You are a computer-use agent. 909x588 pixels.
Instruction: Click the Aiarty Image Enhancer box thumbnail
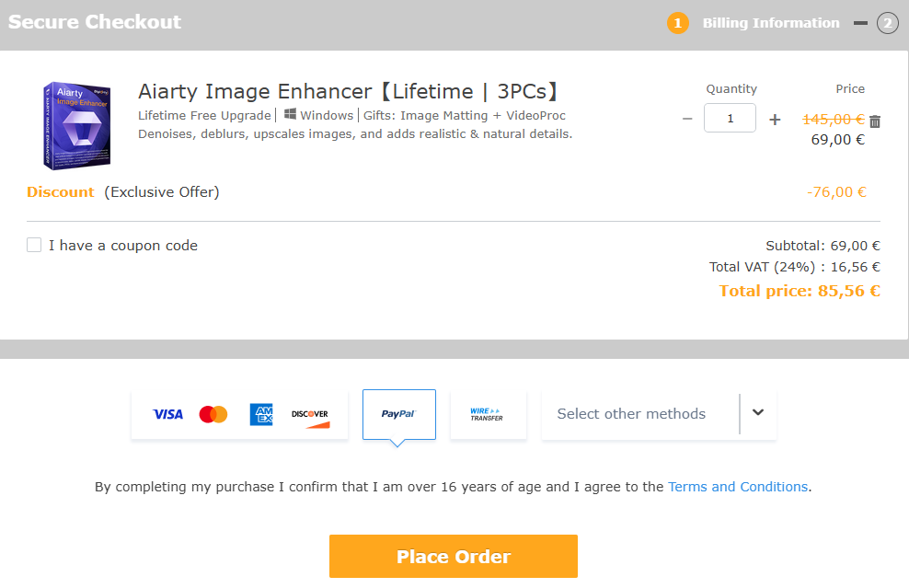coord(75,125)
